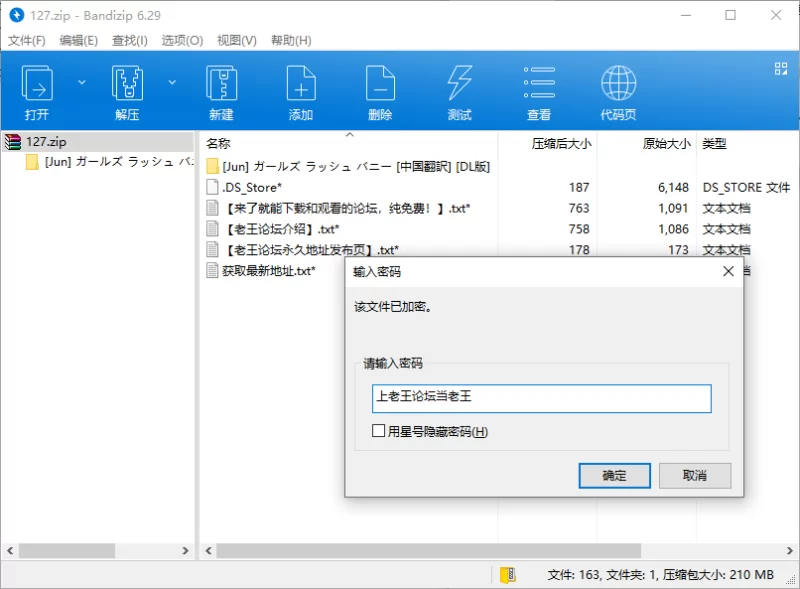Viewport: 800px width, 589px height.
Task: Click right arrow of file list scrollbar
Action: coord(789,551)
